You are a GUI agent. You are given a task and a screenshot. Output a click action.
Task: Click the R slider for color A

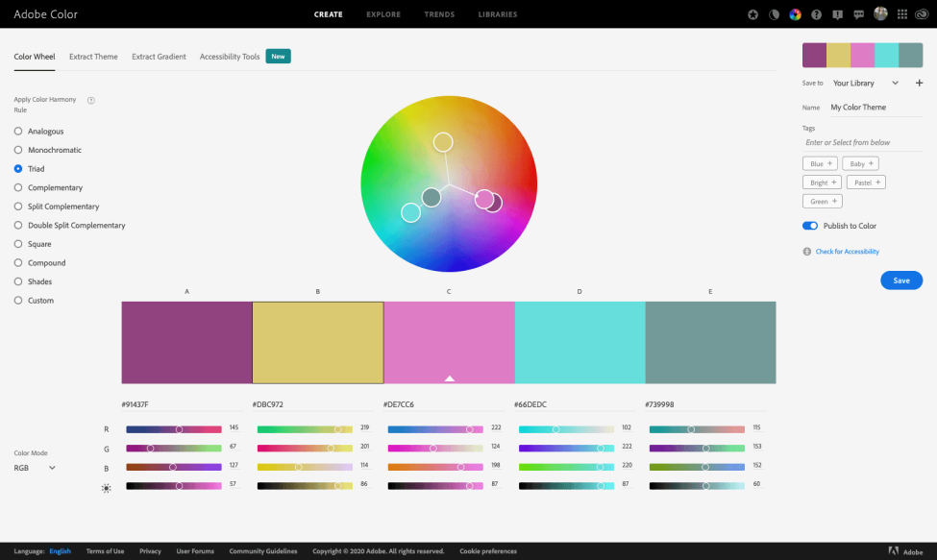click(174, 429)
